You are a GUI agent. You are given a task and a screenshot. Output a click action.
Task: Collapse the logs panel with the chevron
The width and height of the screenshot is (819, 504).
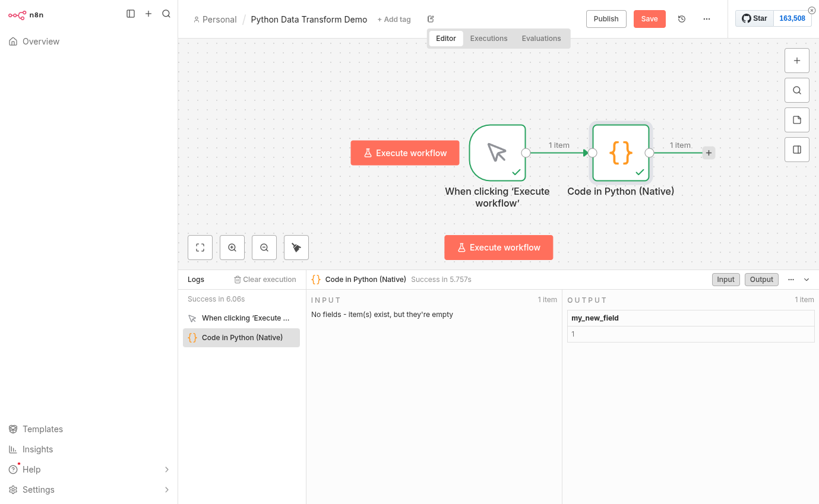pyautogui.click(x=807, y=279)
